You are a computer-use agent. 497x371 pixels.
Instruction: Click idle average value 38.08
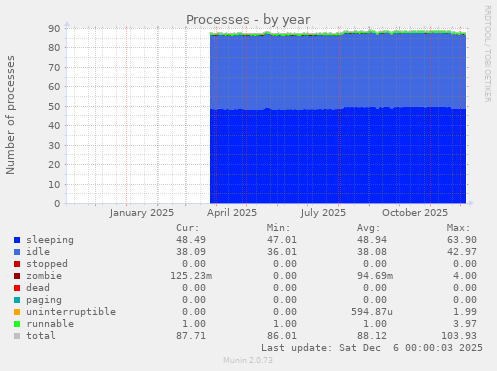tap(372, 252)
